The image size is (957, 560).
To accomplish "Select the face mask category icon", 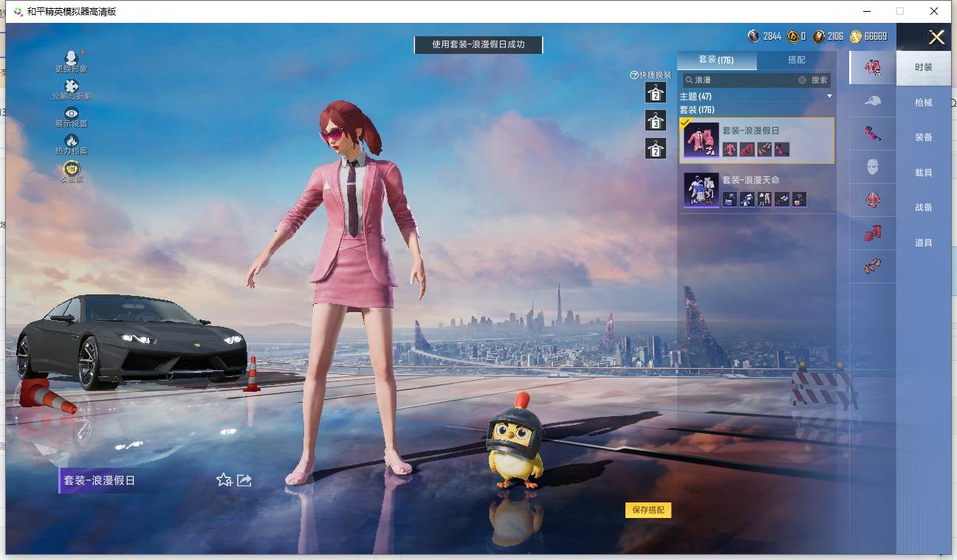I will click(x=872, y=167).
